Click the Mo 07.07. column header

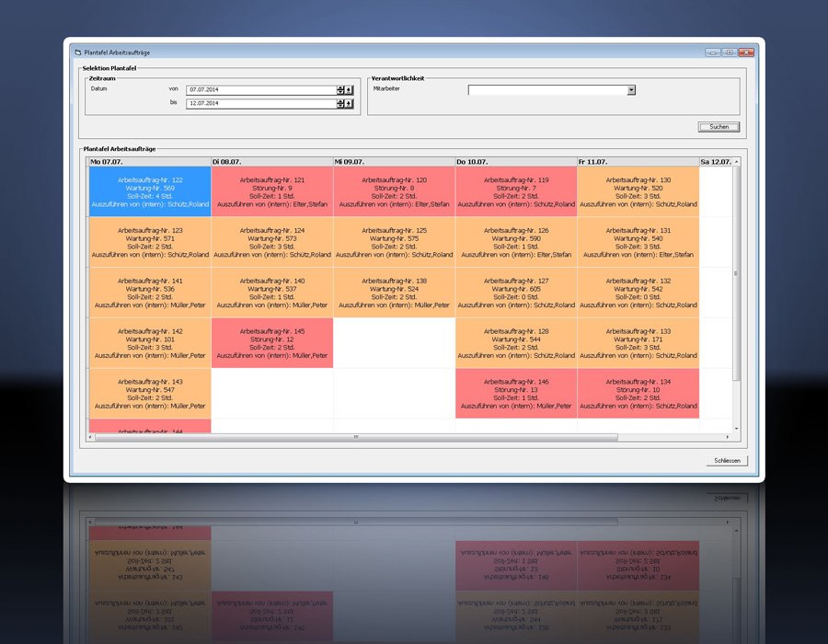pyautogui.click(x=149, y=162)
